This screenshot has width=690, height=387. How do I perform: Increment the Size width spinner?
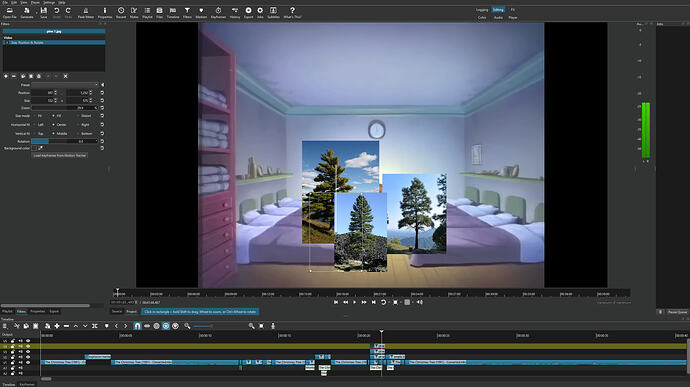pos(55,100)
